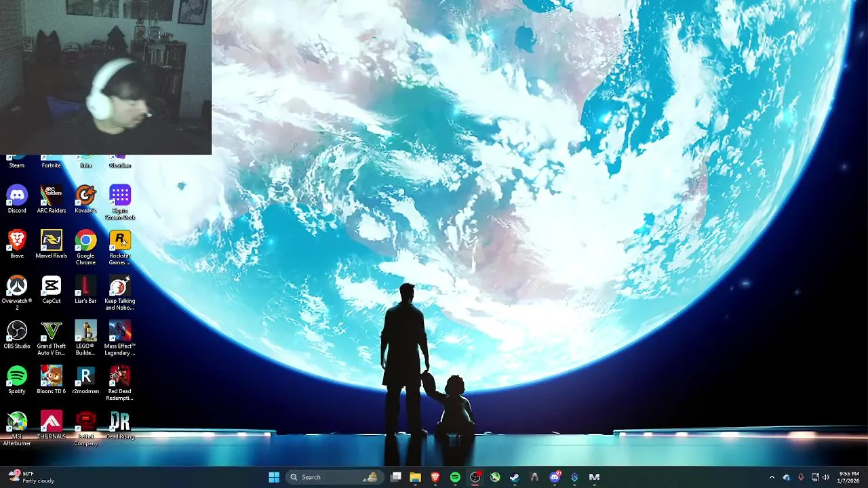
Task: Click the cloud icon in the system tray
Action: 787,477
